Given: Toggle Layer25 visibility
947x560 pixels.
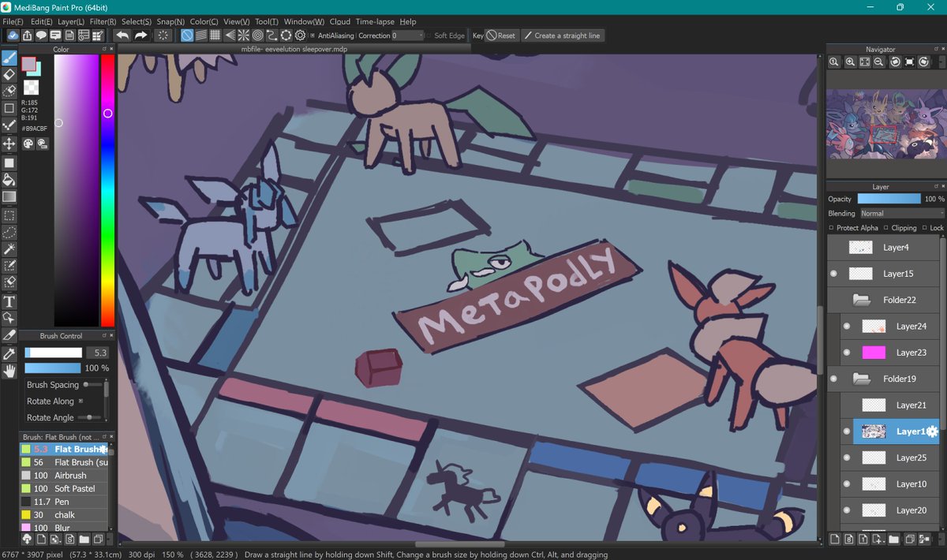Looking at the screenshot, I should 847,457.
